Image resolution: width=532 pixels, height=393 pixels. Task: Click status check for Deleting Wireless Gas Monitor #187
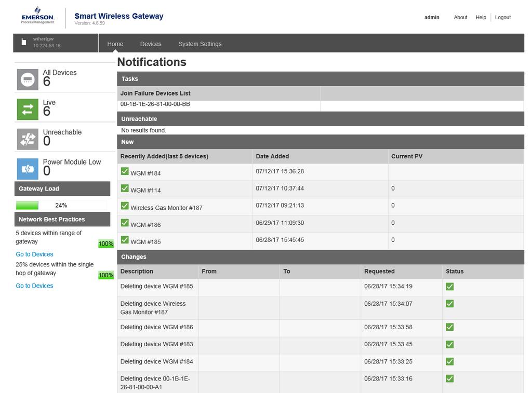450,304
